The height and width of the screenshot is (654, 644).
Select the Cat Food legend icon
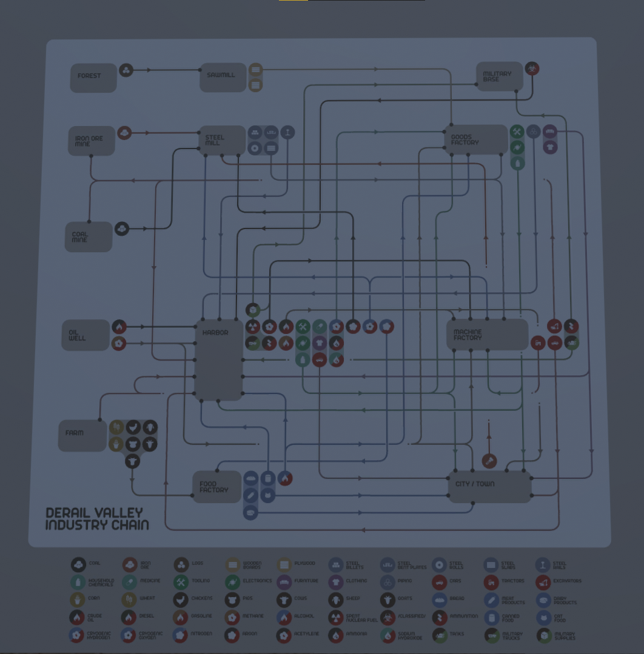pyautogui.click(x=543, y=617)
